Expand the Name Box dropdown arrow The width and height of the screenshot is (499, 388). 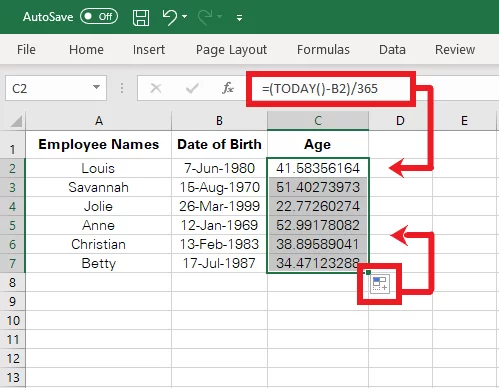coord(96,88)
